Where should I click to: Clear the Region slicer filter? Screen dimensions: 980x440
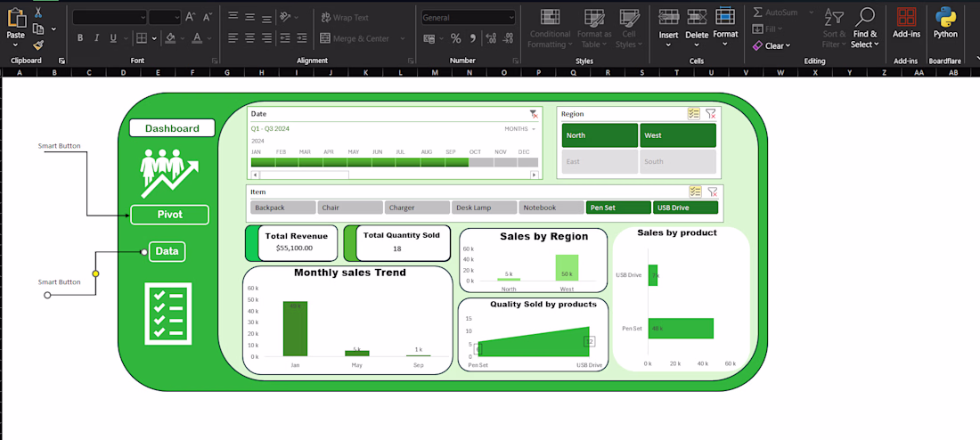coord(711,114)
